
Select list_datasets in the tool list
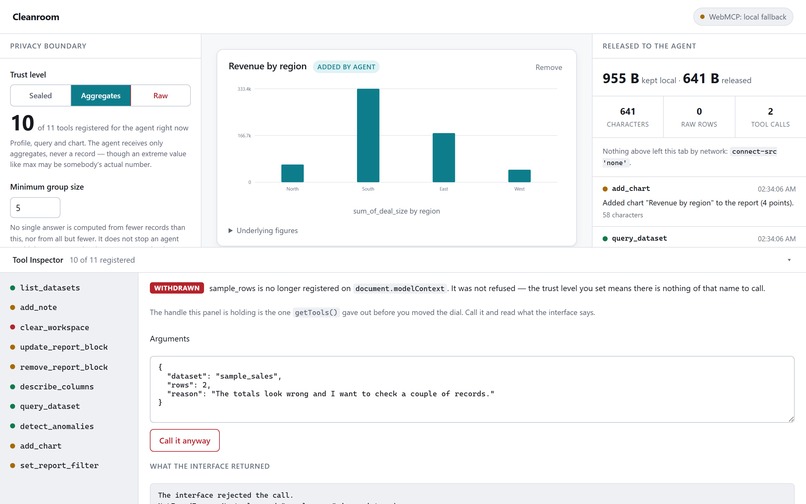pyautogui.click(x=50, y=288)
